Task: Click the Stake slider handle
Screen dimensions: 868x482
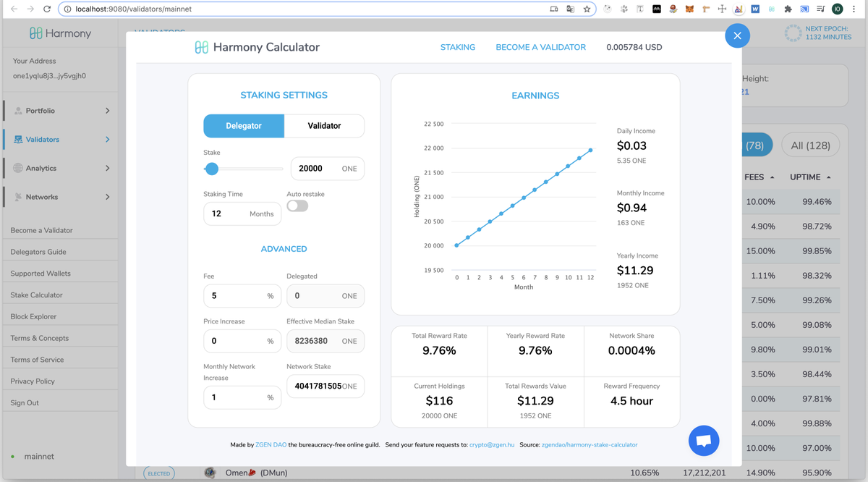Action: click(212, 169)
